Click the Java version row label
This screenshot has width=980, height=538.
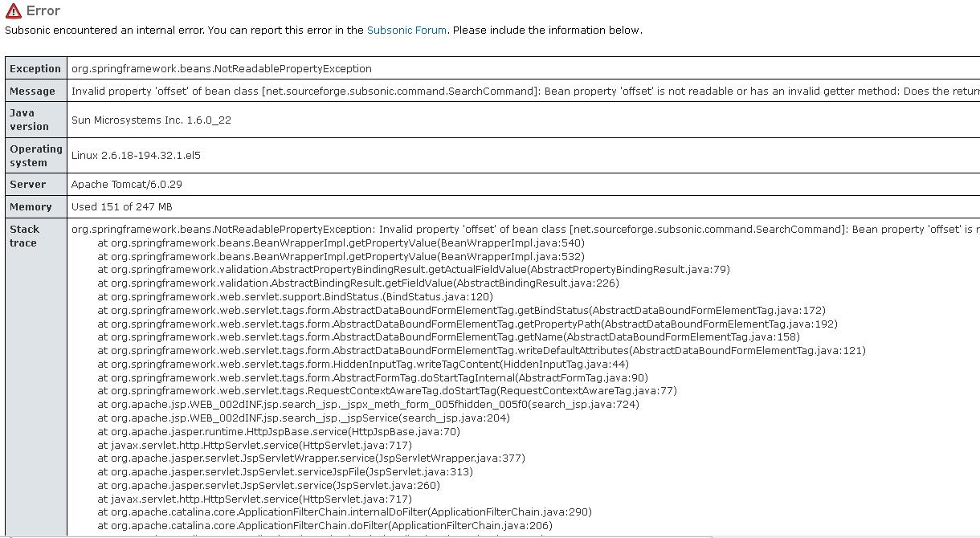click(29, 120)
